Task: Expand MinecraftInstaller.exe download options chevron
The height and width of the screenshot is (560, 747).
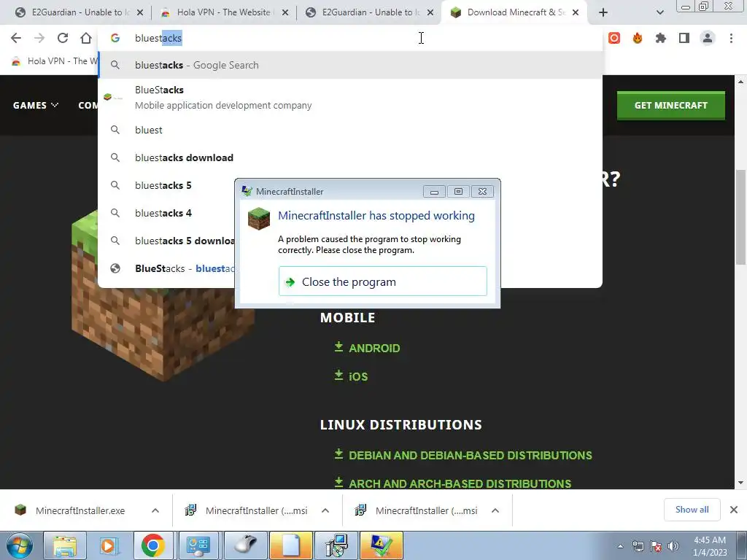Action: [x=155, y=510]
